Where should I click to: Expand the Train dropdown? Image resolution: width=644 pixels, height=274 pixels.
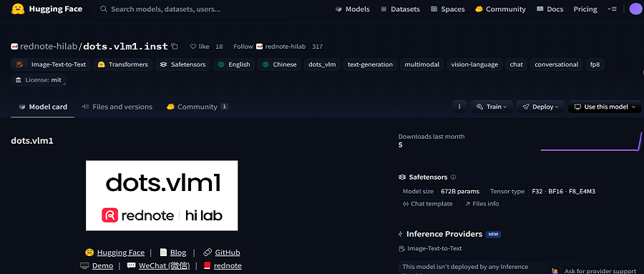tap(492, 107)
